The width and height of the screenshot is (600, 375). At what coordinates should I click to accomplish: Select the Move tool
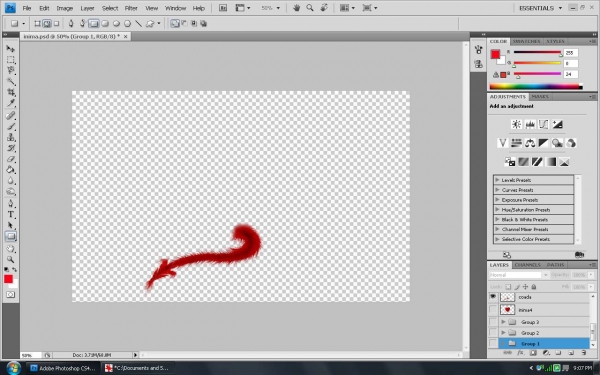pyautogui.click(x=11, y=49)
